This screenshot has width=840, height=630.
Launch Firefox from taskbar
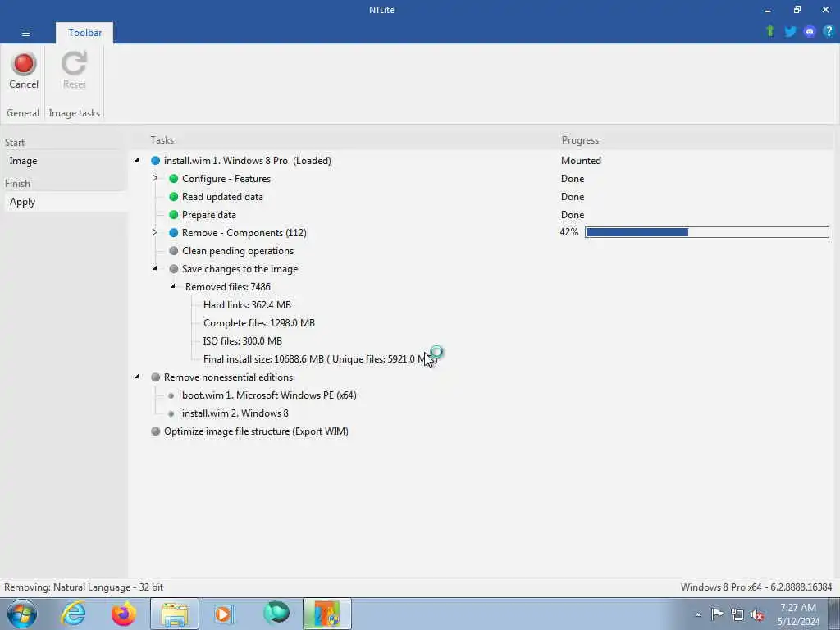[x=124, y=614]
